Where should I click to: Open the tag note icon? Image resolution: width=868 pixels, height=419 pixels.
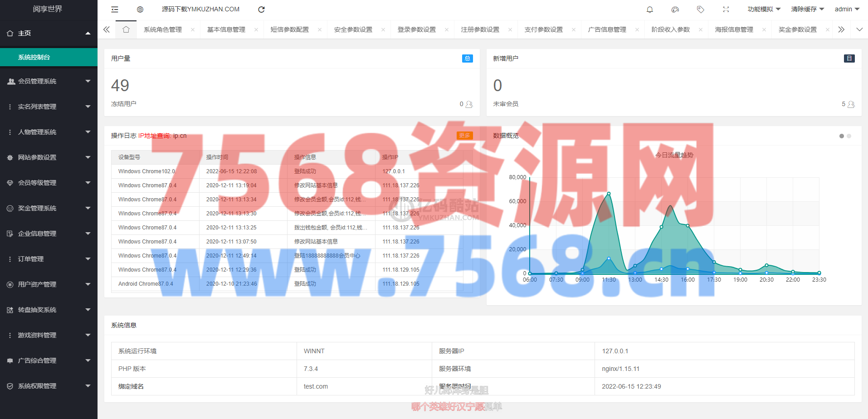(700, 10)
